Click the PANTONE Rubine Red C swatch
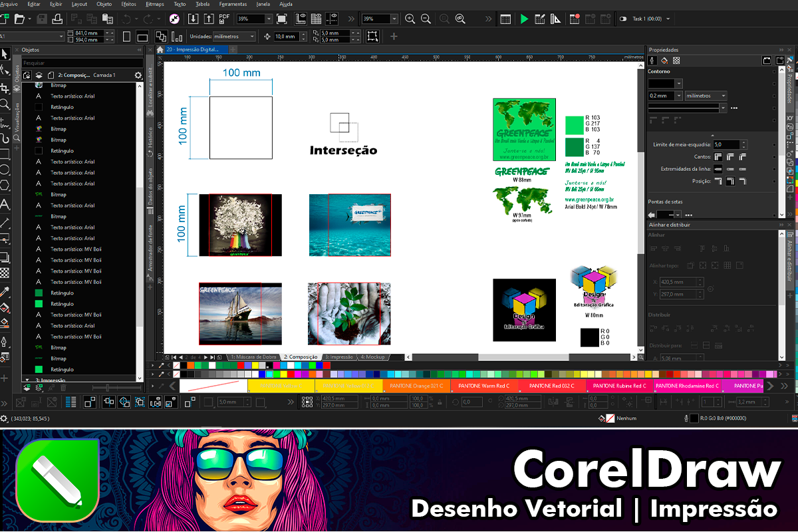Screen dimensions: 798x532 pos(620,386)
